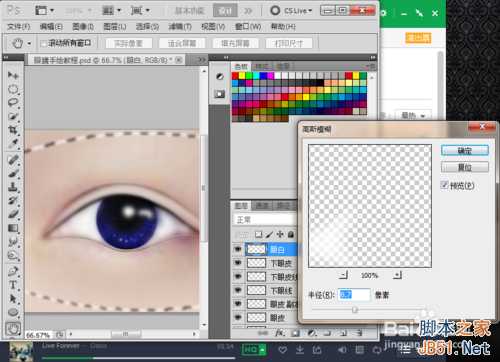The width and height of the screenshot is (500, 362).
Task: Click zoom in button under blur preview
Action: coord(397,275)
